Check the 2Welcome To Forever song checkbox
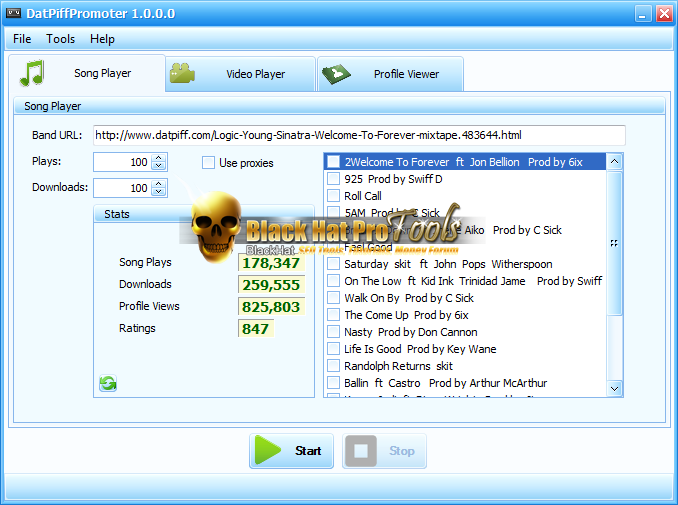The height and width of the screenshot is (505, 678). click(x=333, y=162)
